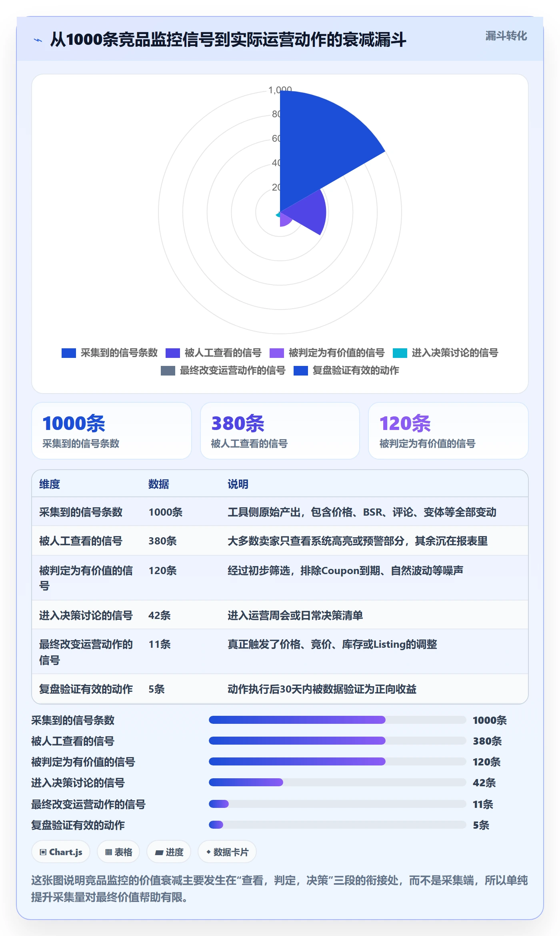Click the 进入决策讨论的信号 progress bar
Image resolution: width=560 pixels, height=936 pixels.
[337, 782]
